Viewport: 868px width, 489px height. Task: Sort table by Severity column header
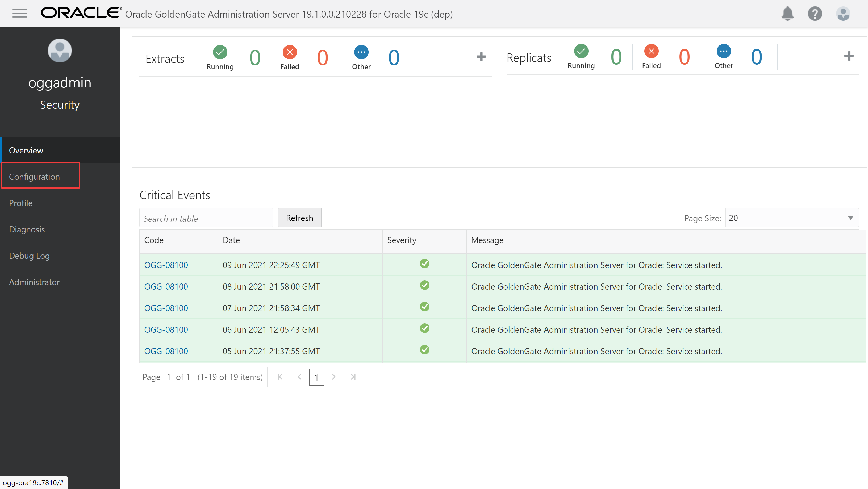(x=401, y=240)
